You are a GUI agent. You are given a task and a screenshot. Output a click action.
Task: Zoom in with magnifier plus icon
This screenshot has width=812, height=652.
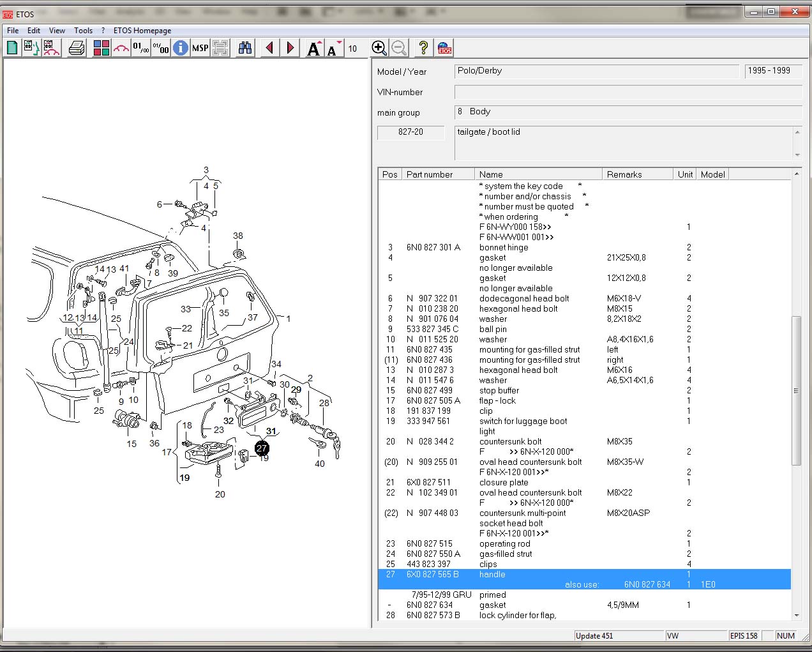pos(379,48)
